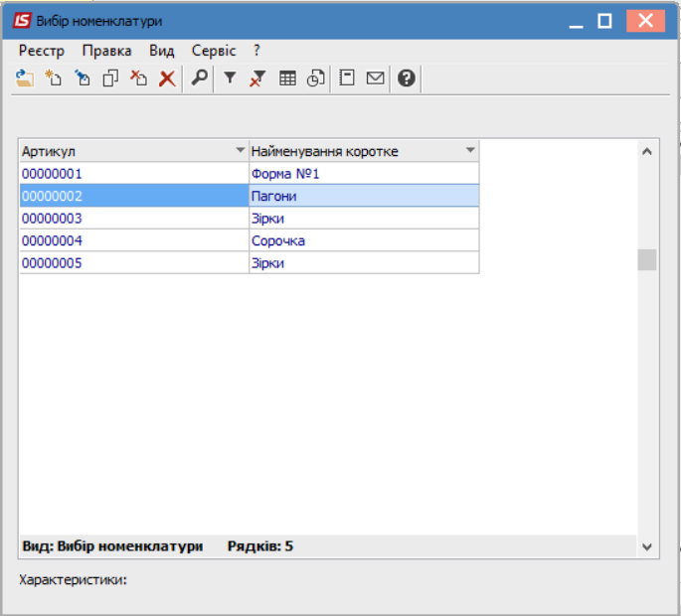Click the table grid view icon
The width and height of the screenshot is (681, 616).
tap(287, 78)
